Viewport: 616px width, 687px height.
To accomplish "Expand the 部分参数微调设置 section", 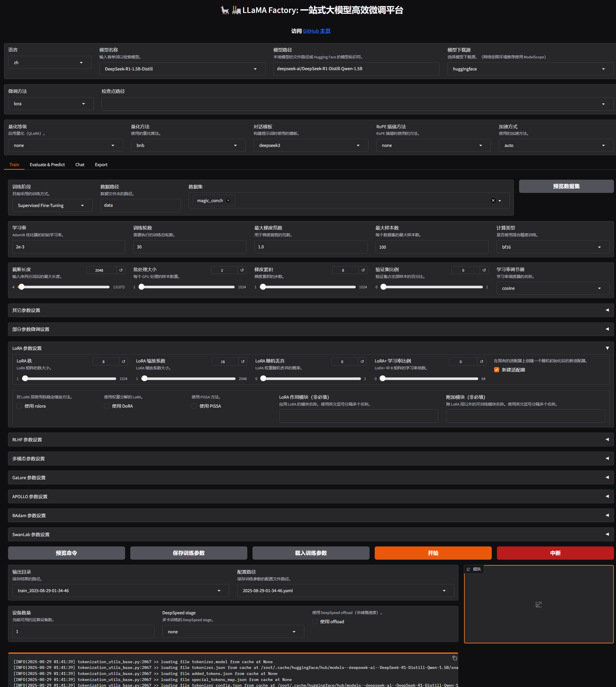I will coord(311,329).
